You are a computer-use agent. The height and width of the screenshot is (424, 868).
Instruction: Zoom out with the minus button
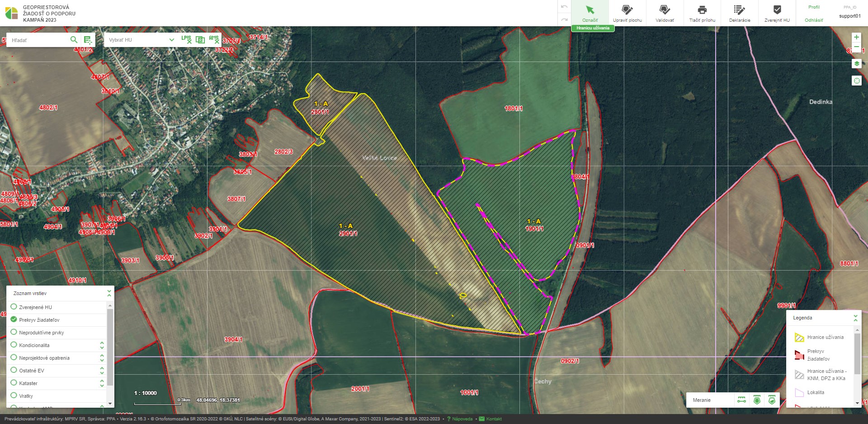(x=856, y=47)
